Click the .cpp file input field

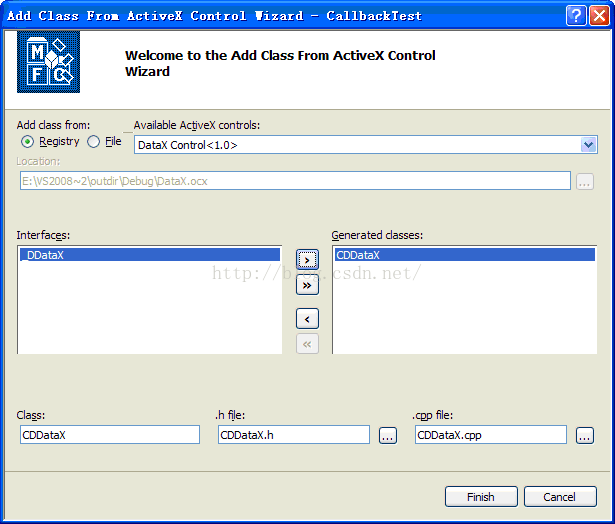click(x=491, y=435)
